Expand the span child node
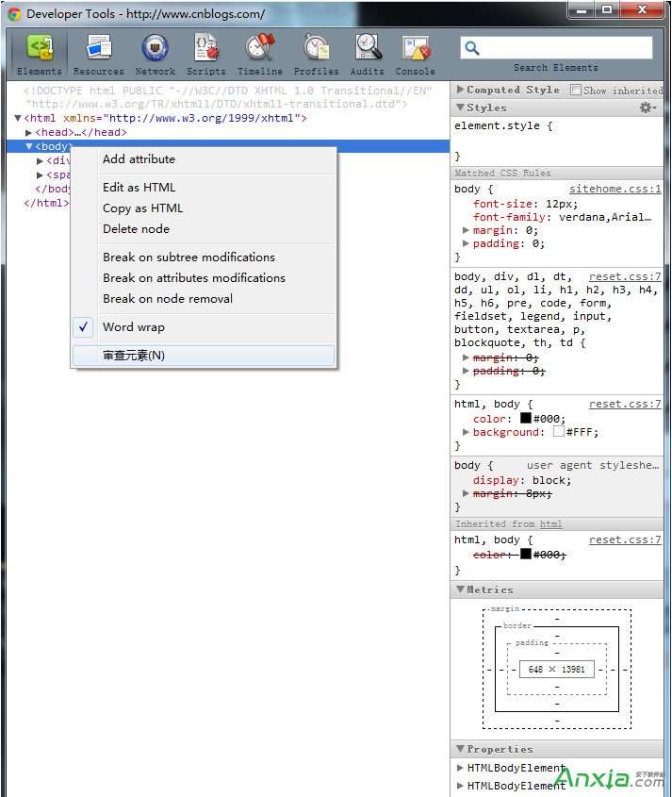The width and height of the screenshot is (672, 797). (41, 175)
